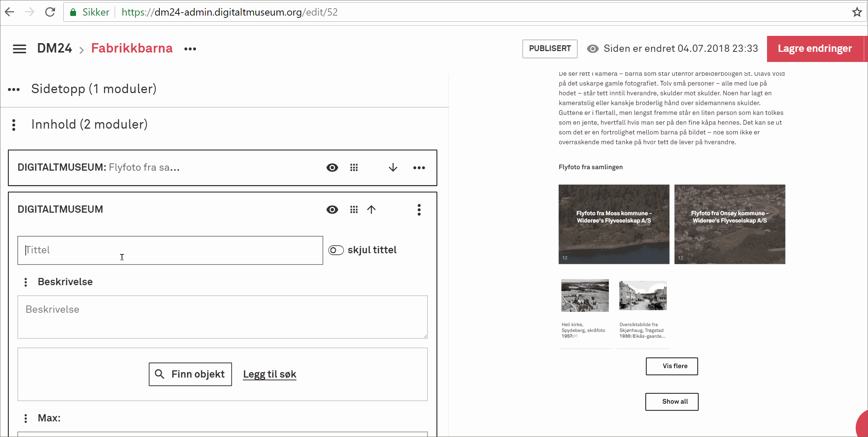The image size is (868, 437).
Task: Open options menu next to Fabrikkbarna title
Action: pyautogui.click(x=190, y=49)
